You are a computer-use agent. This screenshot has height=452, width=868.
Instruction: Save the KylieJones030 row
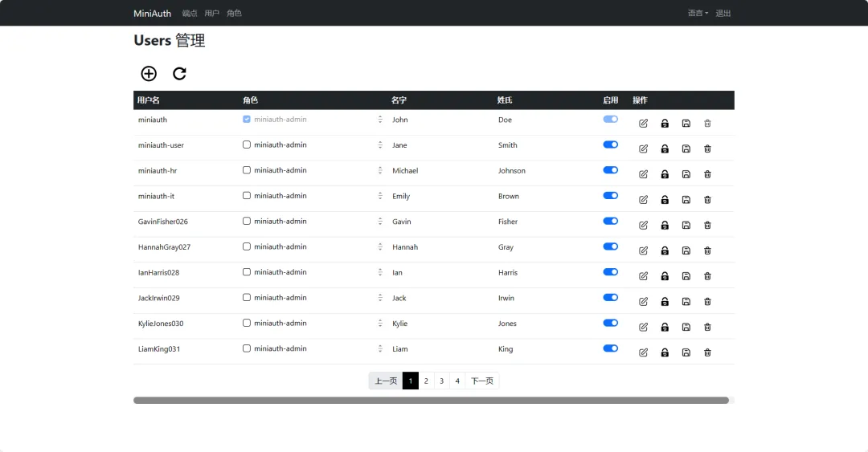(x=686, y=327)
